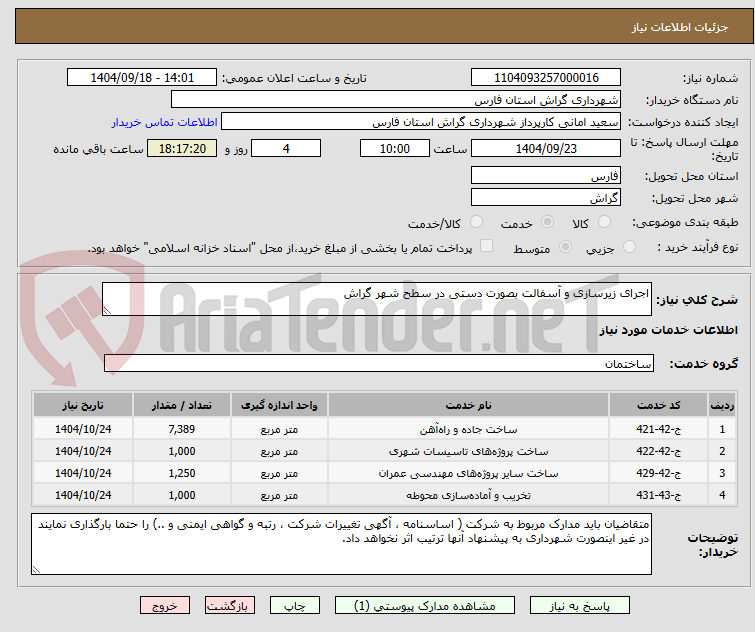Click the announcement date field 1404/09/18 - 14:01

pos(142,77)
